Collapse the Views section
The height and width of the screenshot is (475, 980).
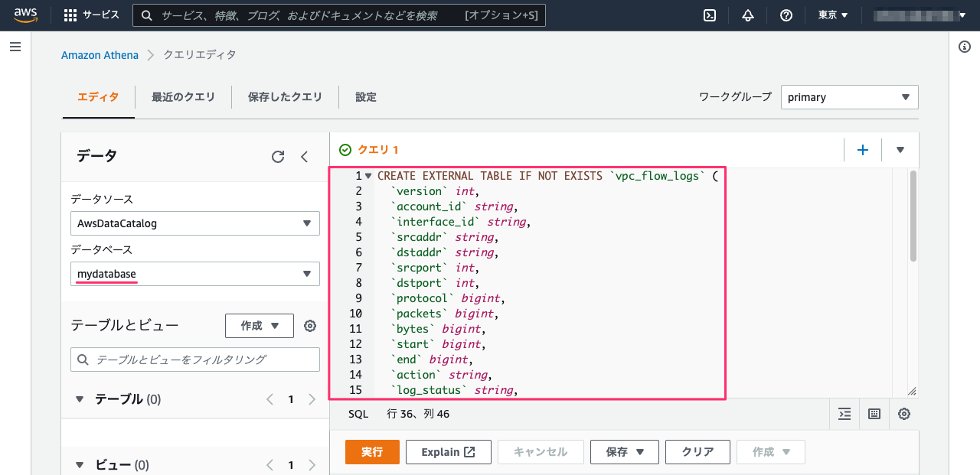80,465
